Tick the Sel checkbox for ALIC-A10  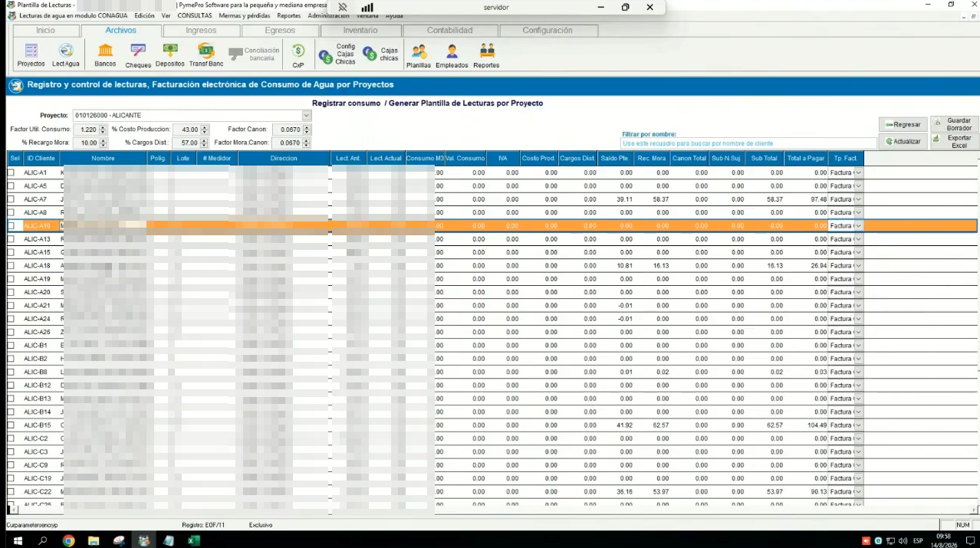pos(12,225)
